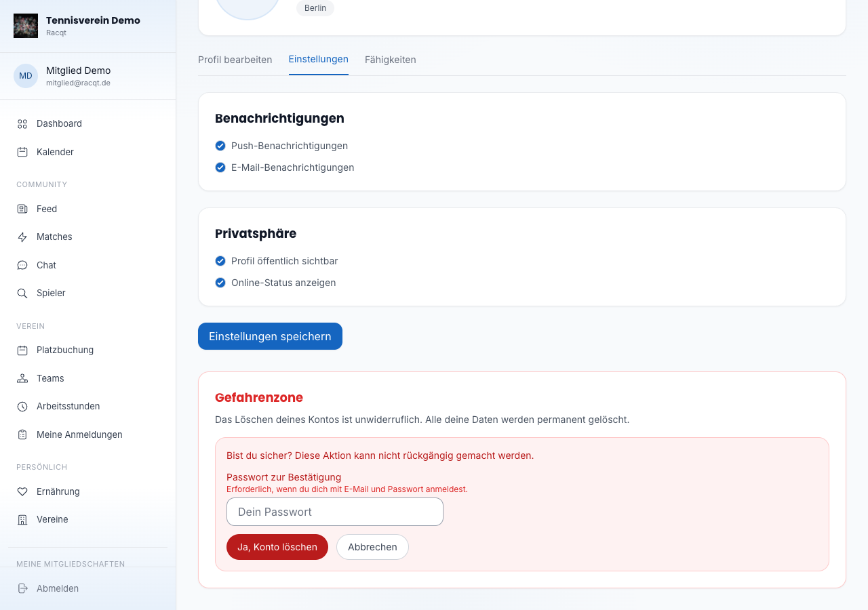Click the Ernährung heart icon
The image size is (868, 610).
22,491
